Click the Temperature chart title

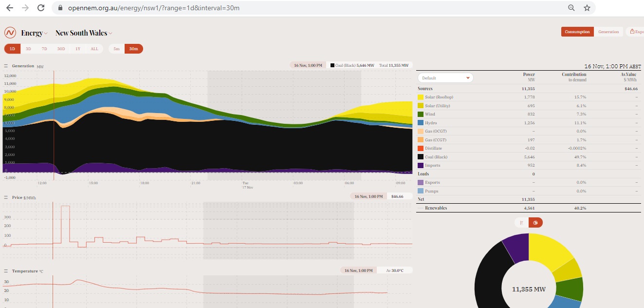[x=25, y=271]
